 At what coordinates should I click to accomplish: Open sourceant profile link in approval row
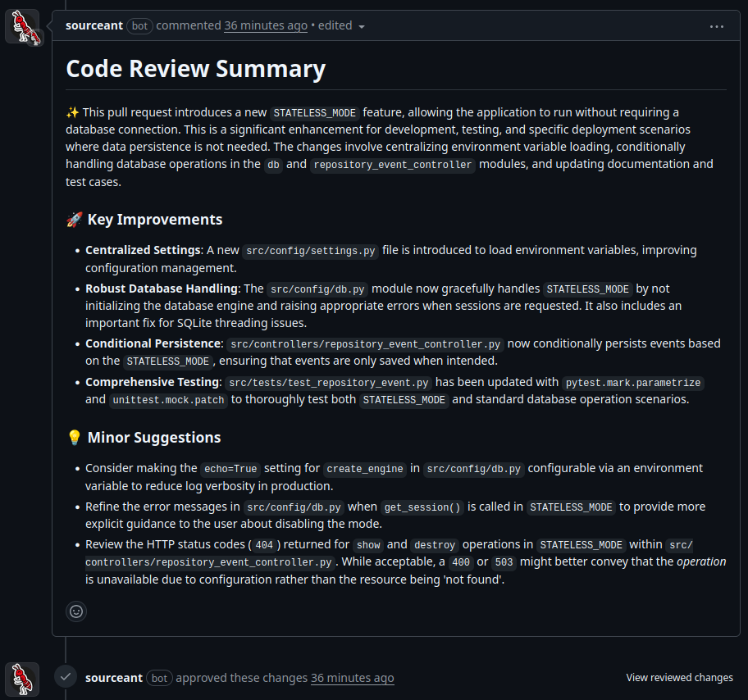[114, 678]
